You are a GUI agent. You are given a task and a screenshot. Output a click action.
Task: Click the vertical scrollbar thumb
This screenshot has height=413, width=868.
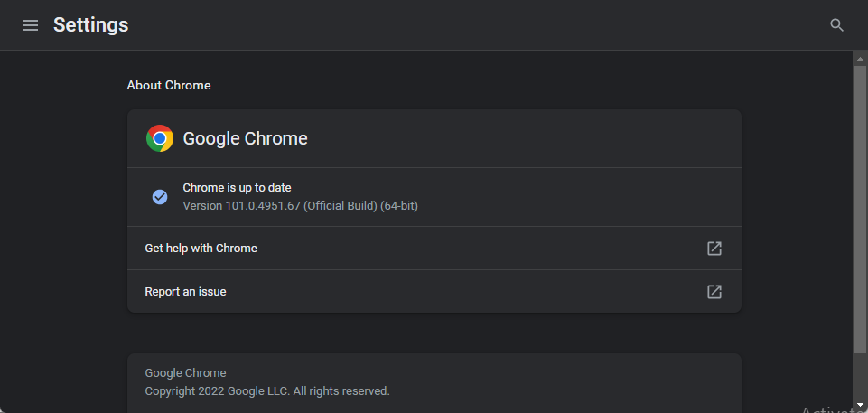(x=860, y=210)
